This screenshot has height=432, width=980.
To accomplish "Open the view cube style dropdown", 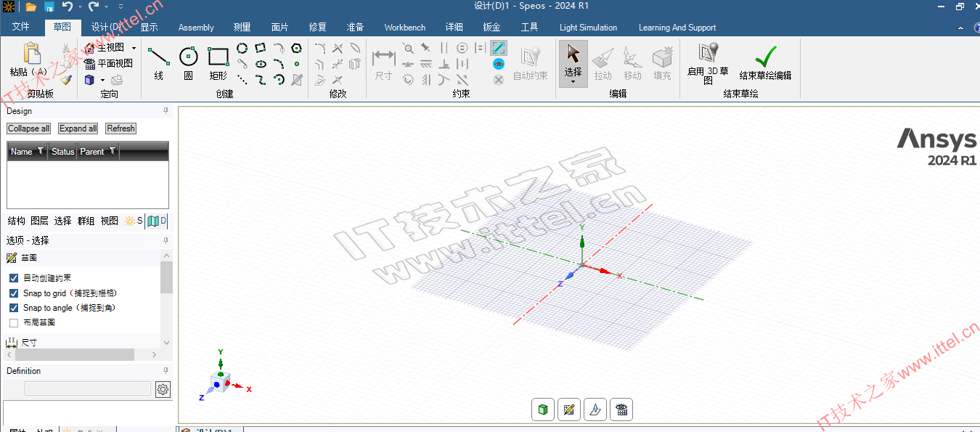I will (x=102, y=80).
